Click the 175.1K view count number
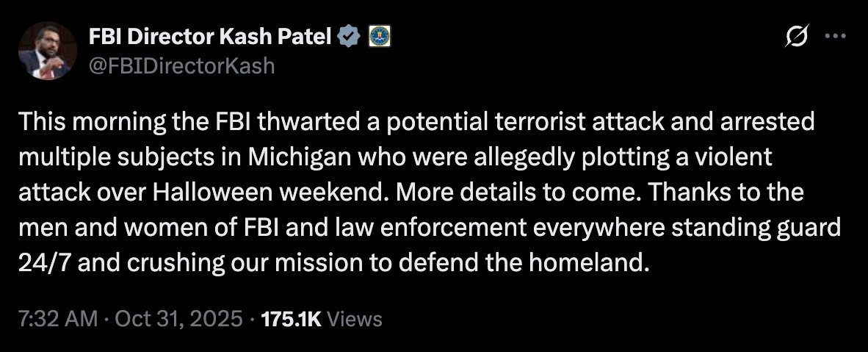868x352 pixels. 292,319
